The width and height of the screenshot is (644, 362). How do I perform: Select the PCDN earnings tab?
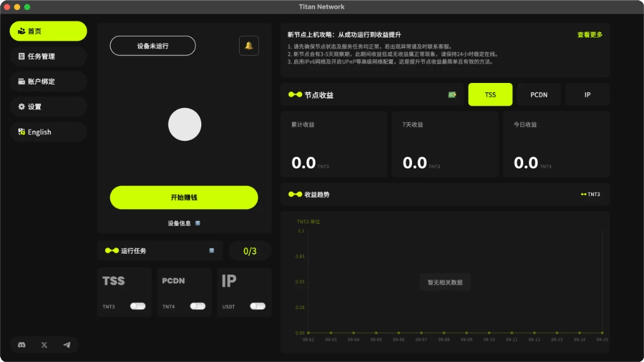coord(539,95)
